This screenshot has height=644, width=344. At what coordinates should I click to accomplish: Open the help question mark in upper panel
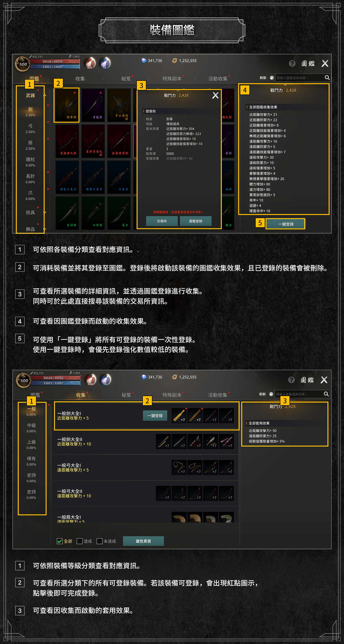pyautogui.click(x=292, y=63)
